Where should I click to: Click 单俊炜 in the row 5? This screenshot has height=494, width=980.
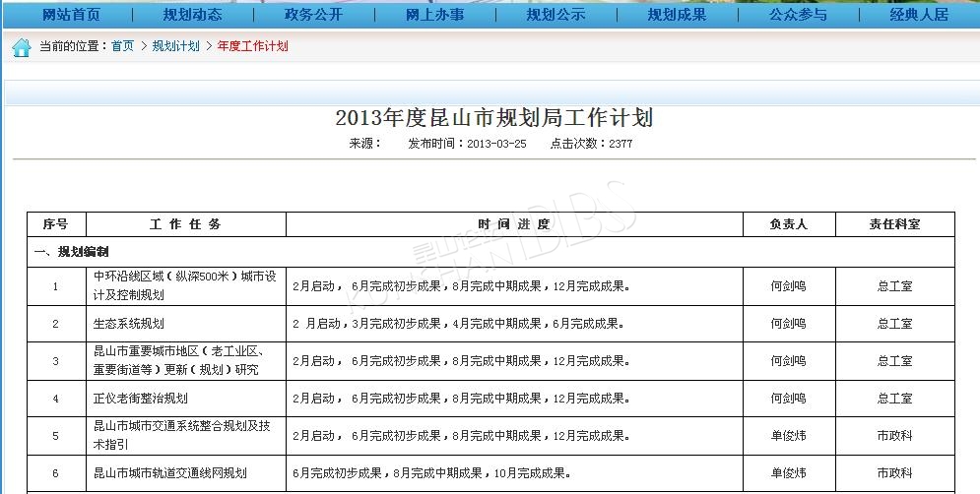coord(789,435)
